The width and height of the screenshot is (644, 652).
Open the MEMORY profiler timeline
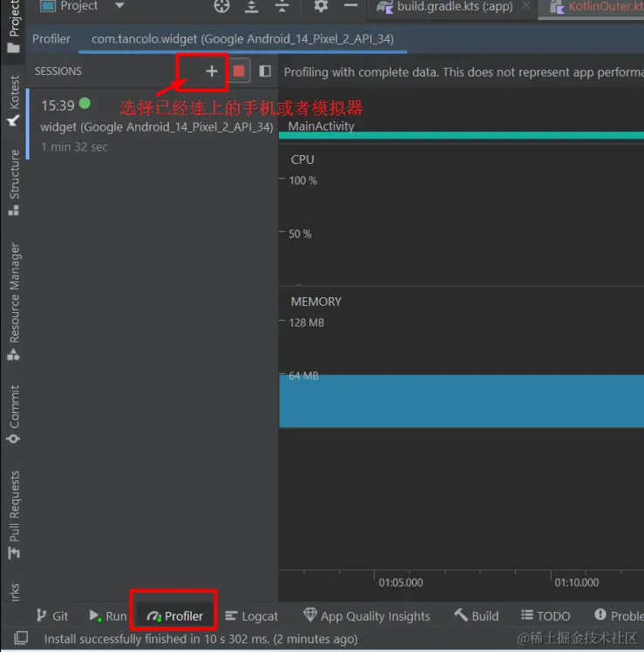pyautogui.click(x=461, y=427)
